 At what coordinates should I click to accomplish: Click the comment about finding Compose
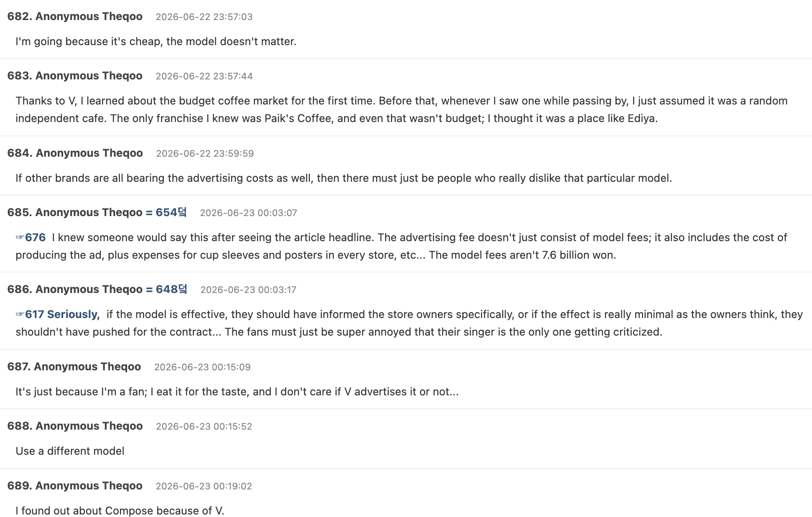point(120,511)
